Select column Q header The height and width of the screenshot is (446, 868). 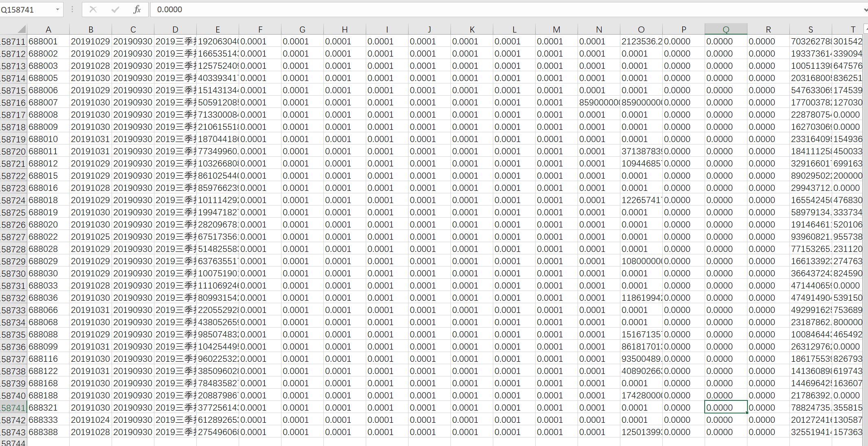pyautogui.click(x=726, y=29)
